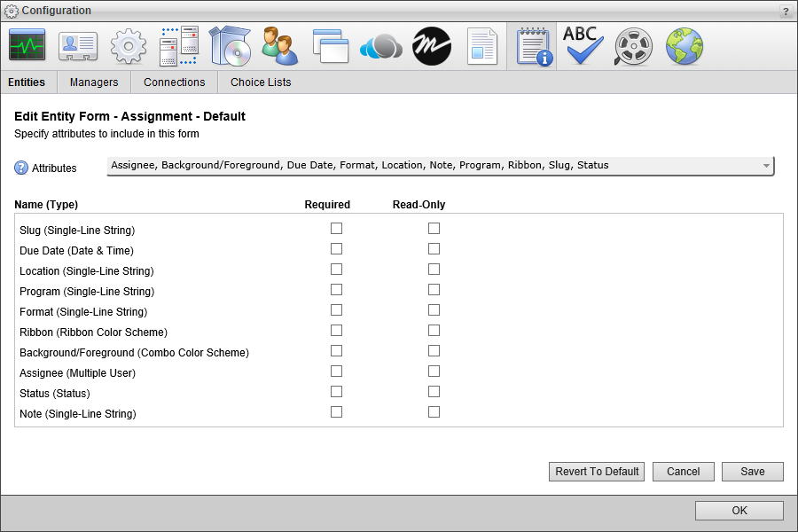Click the Revert To Default button

tap(596, 471)
